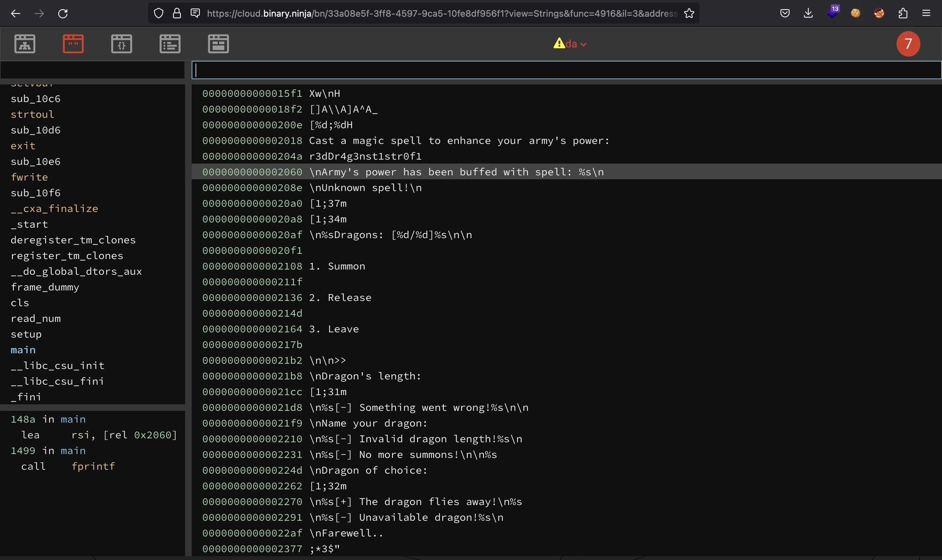
Task: Select the setup function
Action: pos(26,334)
